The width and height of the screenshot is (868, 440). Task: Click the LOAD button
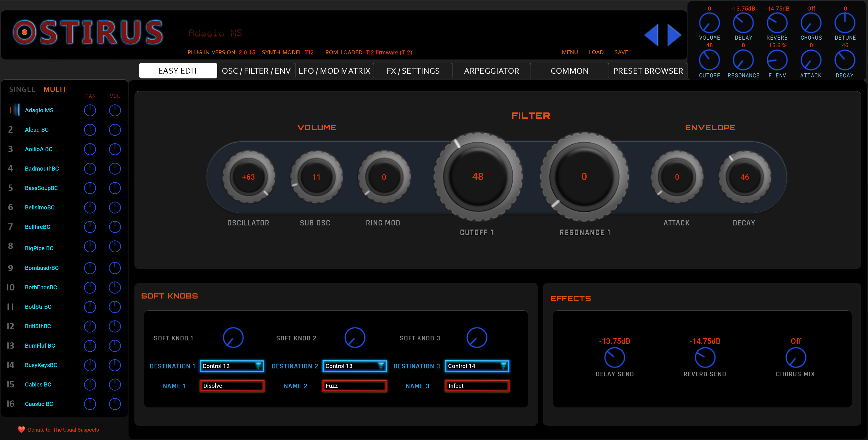pos(596,52)
